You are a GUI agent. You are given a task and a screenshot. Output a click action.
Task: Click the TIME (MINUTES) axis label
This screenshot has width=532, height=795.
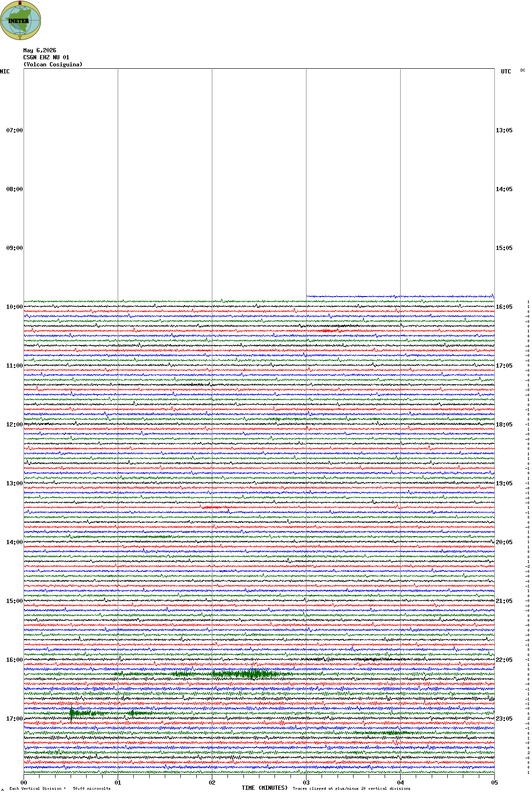tap(265, 788)
